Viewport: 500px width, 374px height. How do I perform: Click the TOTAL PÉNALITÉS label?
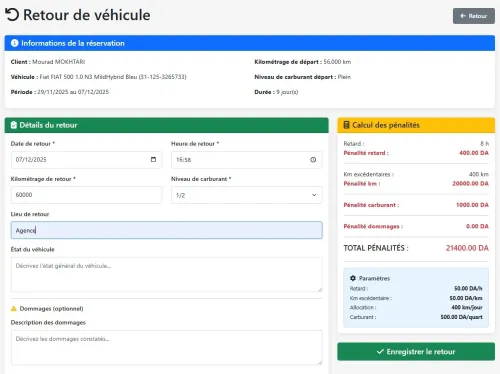click(x=376, y=248)
